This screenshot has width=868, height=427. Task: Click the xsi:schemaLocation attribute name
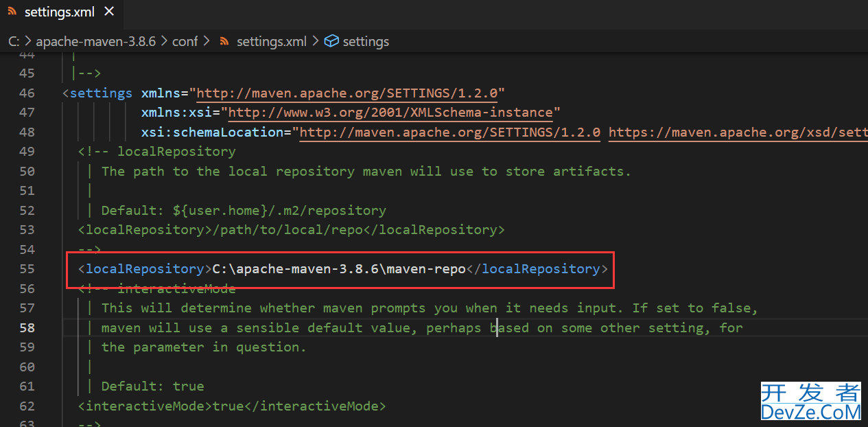213,132
